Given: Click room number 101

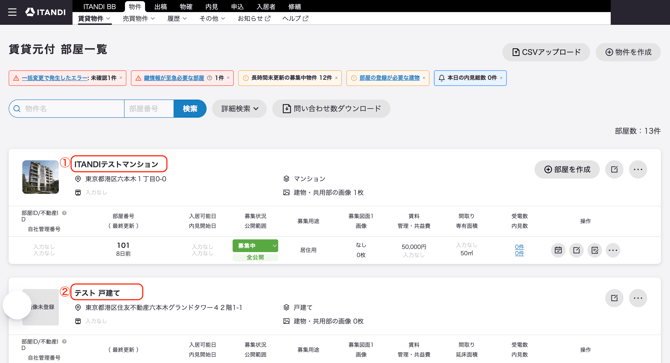Looking at the screenshot, I should coord(123,245).
